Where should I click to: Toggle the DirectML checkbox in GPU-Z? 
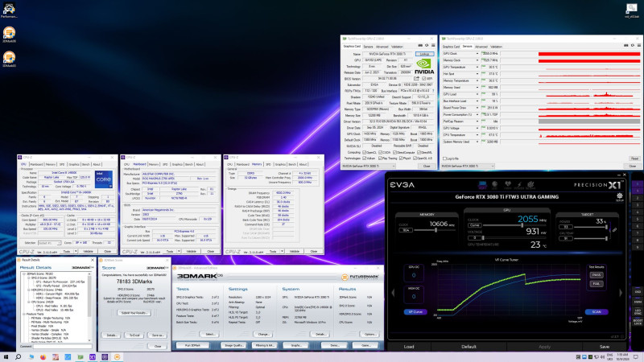(418, 152)
